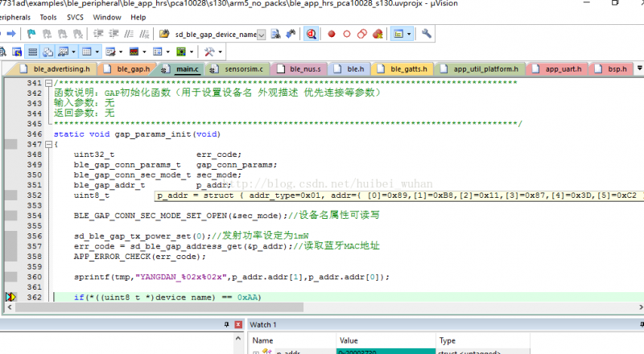The width and height of the screenshot is (644, 354).
Task: Click the Toggle Bookmark flag icon
Action: [x=31, y=35]
